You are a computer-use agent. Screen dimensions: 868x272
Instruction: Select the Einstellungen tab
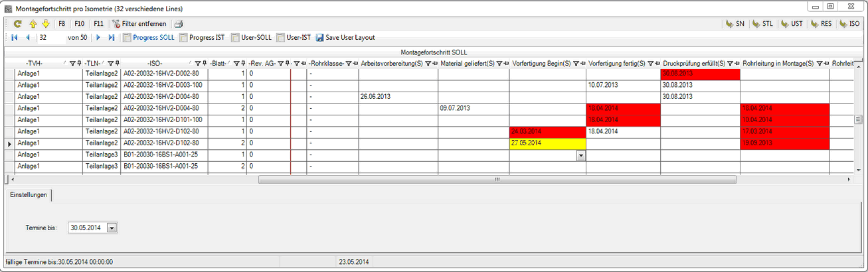pyautogui.click(x=29, y=194)
